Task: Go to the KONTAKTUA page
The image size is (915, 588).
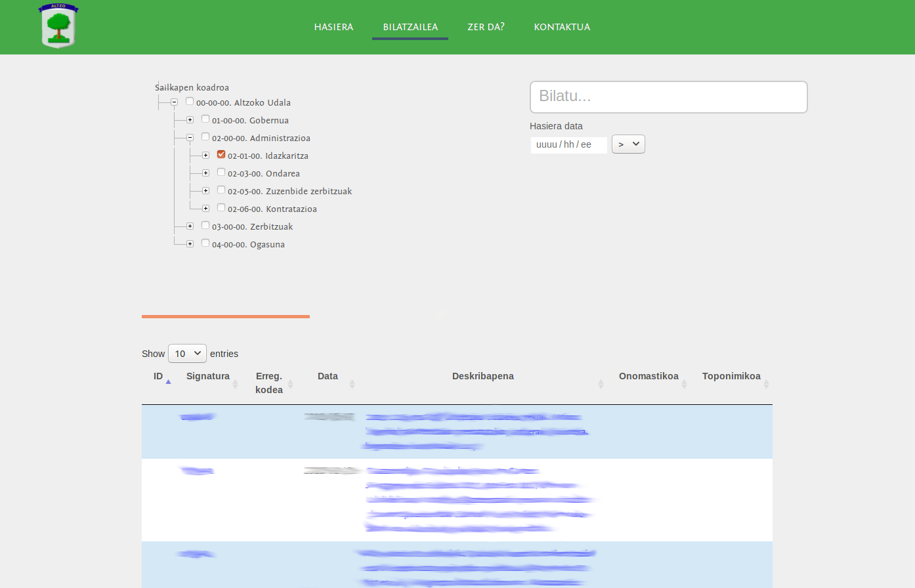Action: click(562, 27)
